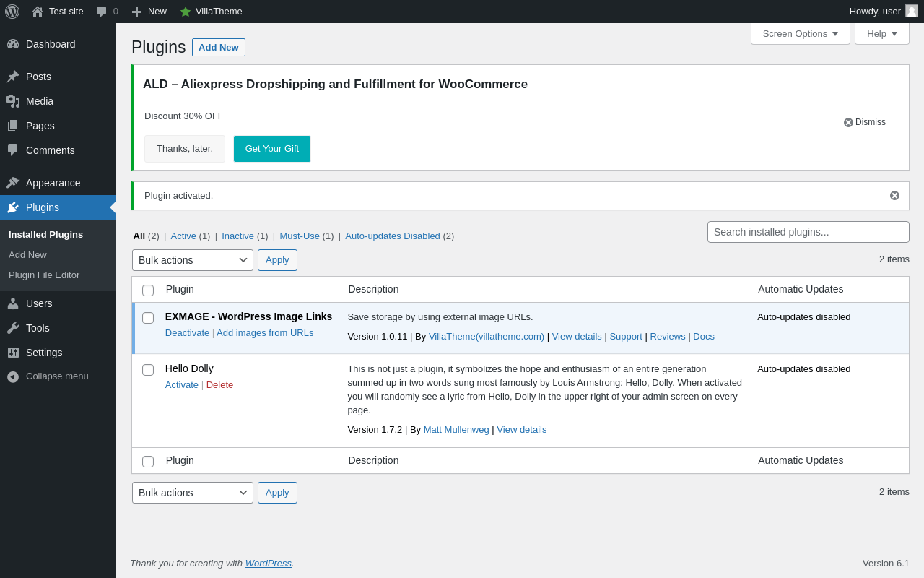
Task: Open EXMAGE Docs link
Action: click(704, 337)
